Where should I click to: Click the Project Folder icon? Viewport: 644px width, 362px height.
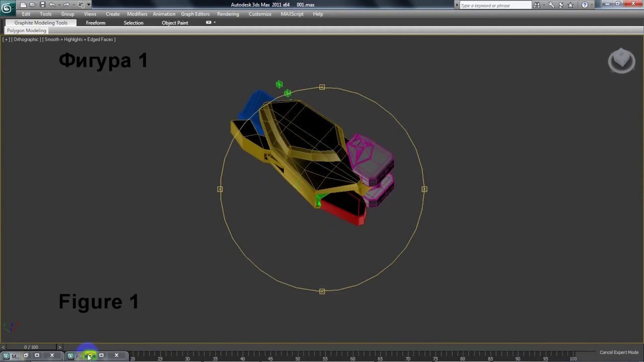(81, 5)
